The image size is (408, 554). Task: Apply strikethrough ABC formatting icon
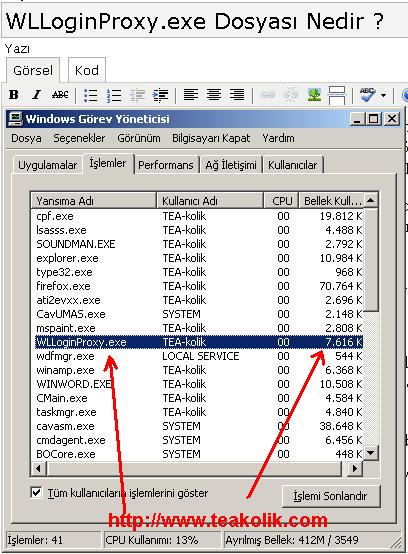(x=60, y=95)
